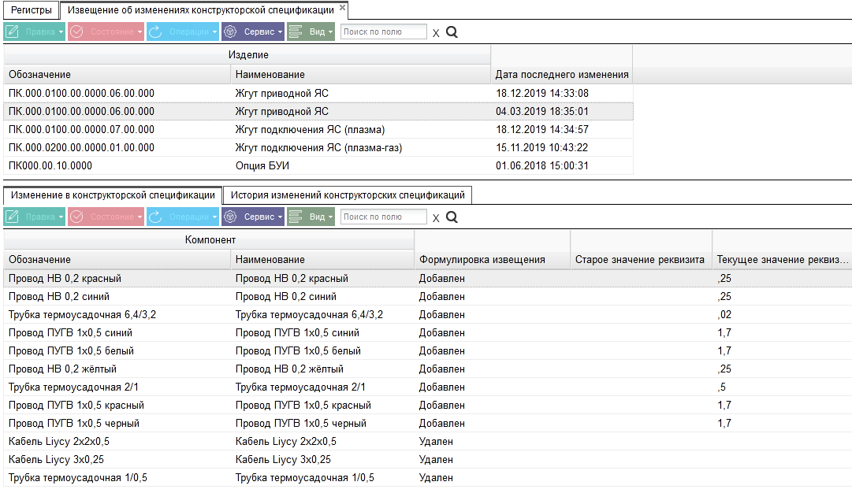852x504 pixels.
Task: Open the Изменение в конструкторской спецификации tab
Action: (113, 195)
